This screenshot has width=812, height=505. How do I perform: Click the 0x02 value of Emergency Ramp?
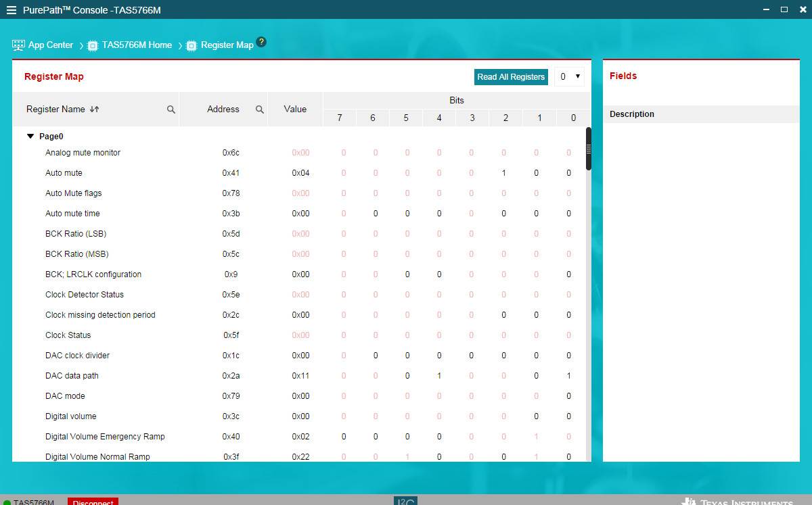coord(300,437)
